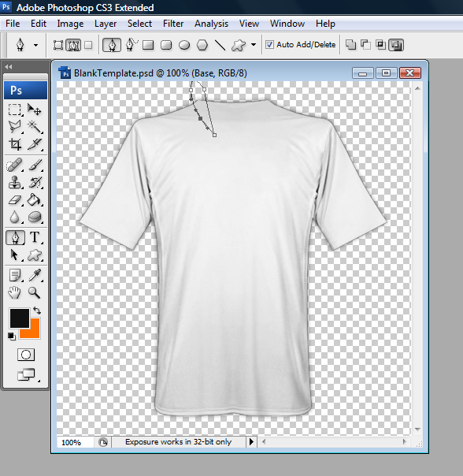This screenshot has height=476, width=463.
Task: Open the Help menu
Action: click(x=325, y=24)
